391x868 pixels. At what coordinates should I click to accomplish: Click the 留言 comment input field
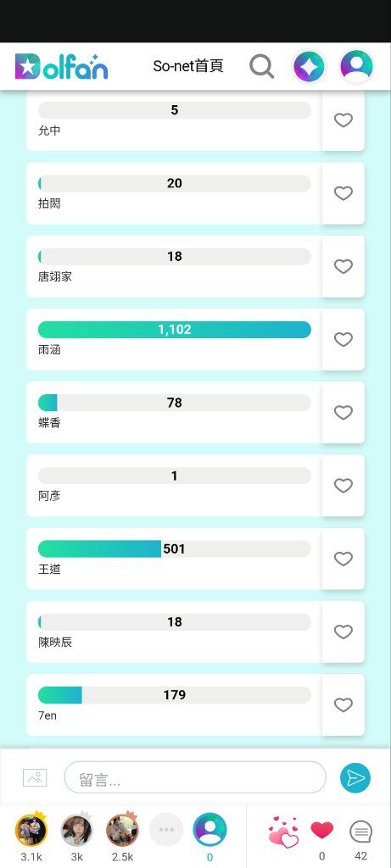pos(195,777)
